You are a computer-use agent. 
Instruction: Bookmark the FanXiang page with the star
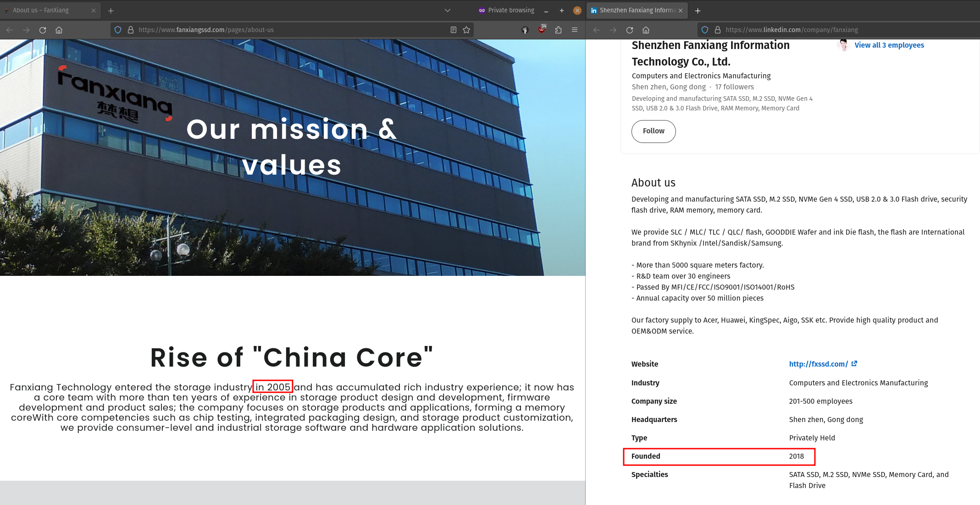[x=466, y=30]
